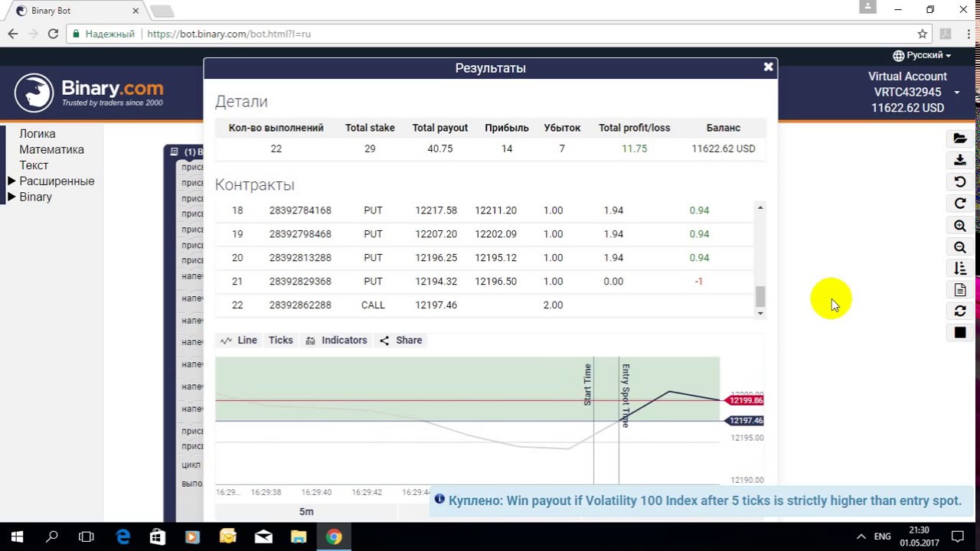Click the contracts list scrollbar thumb
The width and height of the screenshot is (980, 551).
tap(760, 295)
